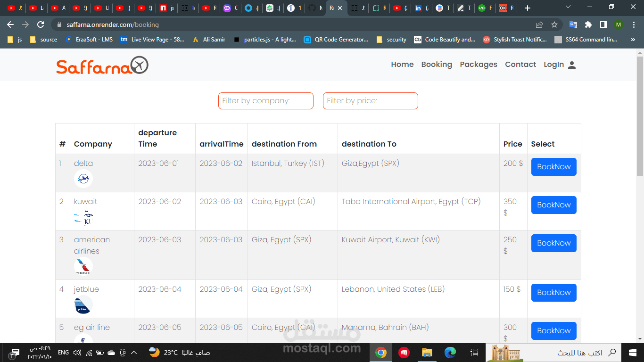Click BookNow for american airlines flight
This screenshot has height=362, width=644.
554,243
